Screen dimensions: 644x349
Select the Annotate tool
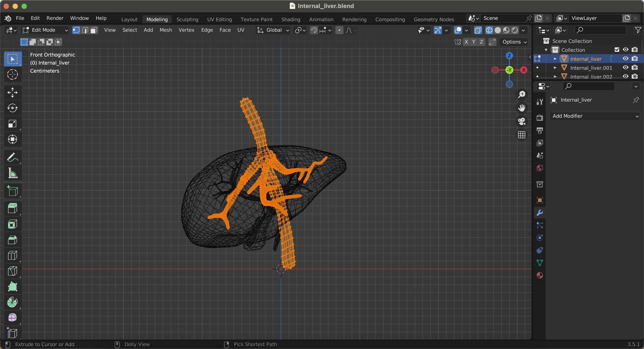pos(13,157)
